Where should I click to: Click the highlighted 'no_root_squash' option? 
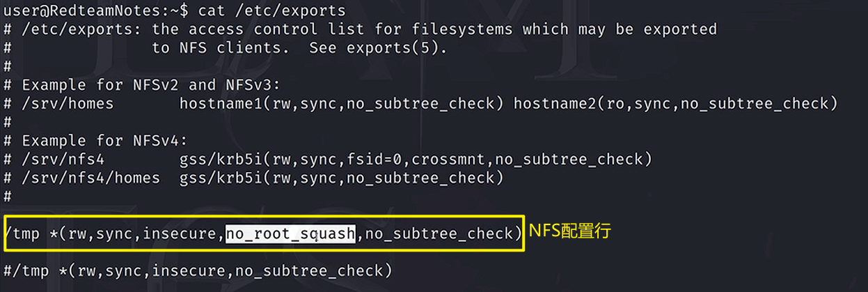tap(291, 234)
